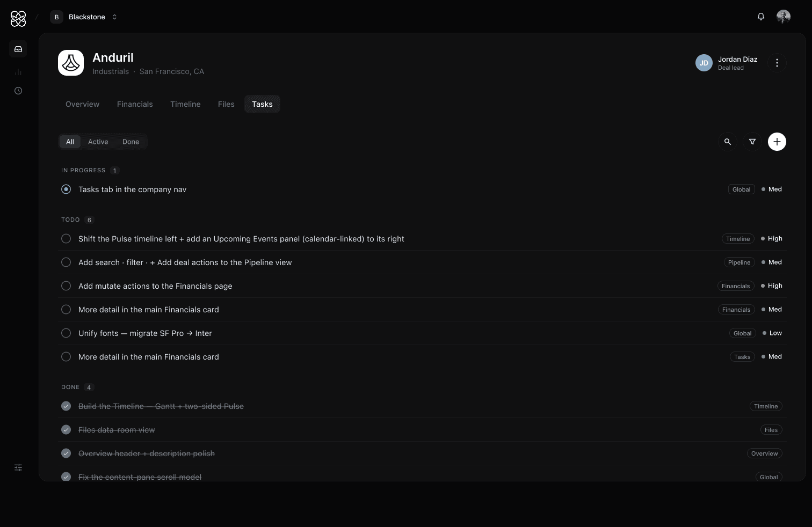The height and width of the screenshot is (527, 812).
Task: Show only Active tasks
Action: (98, 142)
